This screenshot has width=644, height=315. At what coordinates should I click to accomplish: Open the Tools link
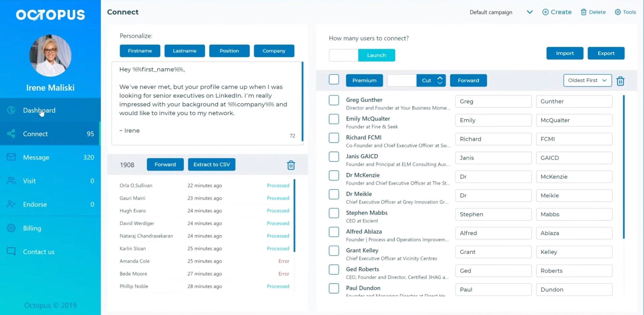(625, 12)
